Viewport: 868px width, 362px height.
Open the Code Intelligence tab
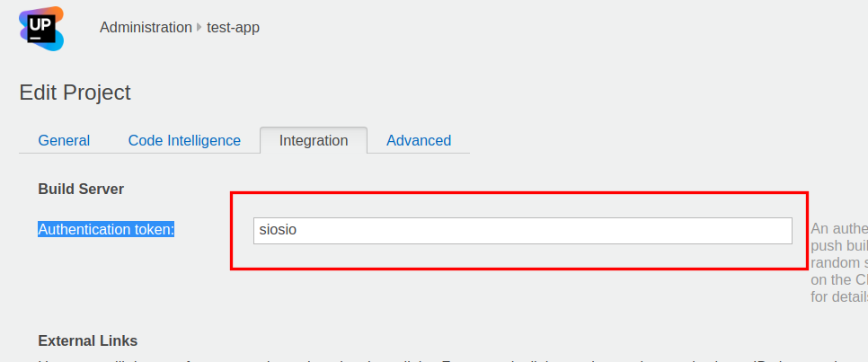point(184,140)
